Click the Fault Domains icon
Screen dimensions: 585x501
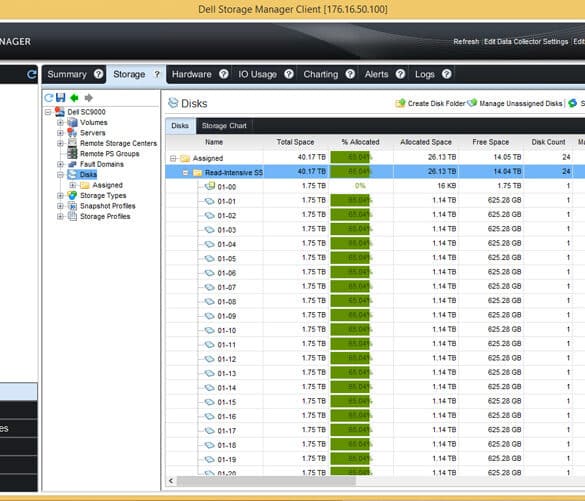click(72, 164)
